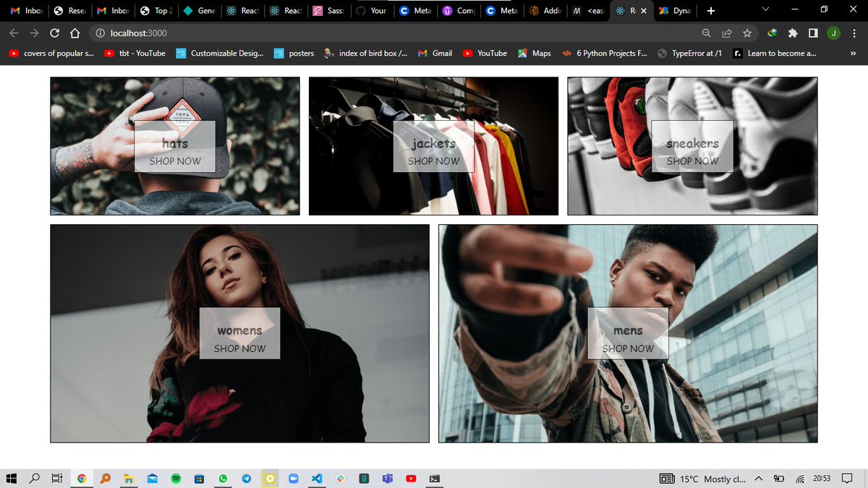The image size is (868, 488).
Task: Switch to the Dyna tab
Action: [x=674, y=11]
